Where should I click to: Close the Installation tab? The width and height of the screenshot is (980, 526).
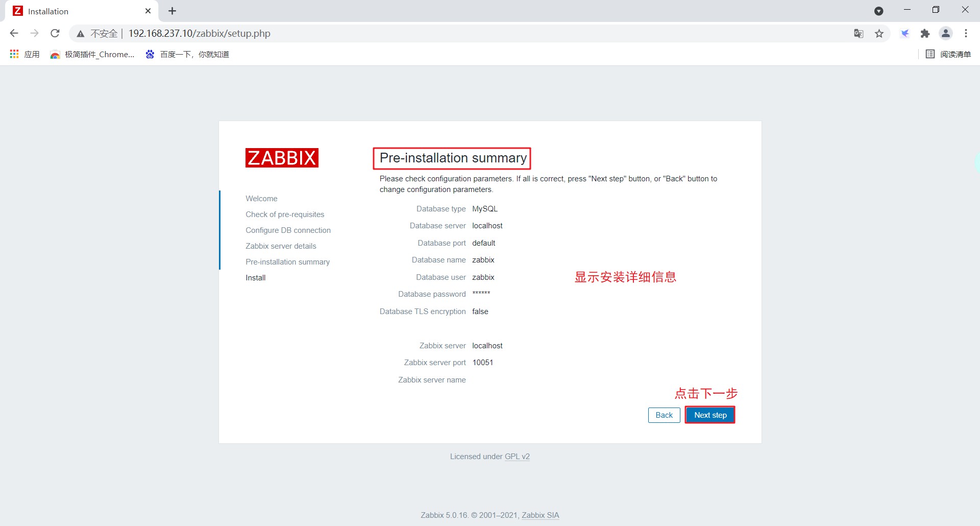click(148, 11)
